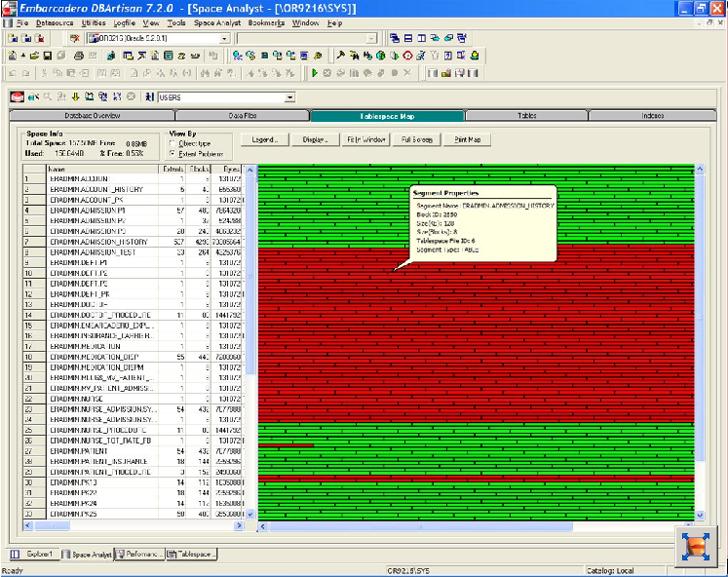Switch to the Performance bottom tab
The image size is (728, 577).
click(139, 554)
